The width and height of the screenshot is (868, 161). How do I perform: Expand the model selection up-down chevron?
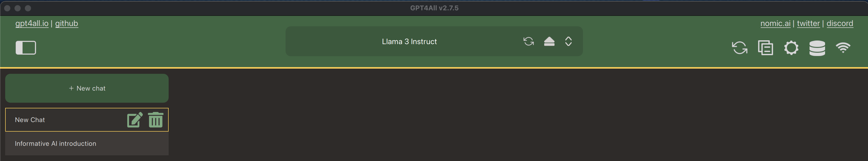click(x=568, y=41)
